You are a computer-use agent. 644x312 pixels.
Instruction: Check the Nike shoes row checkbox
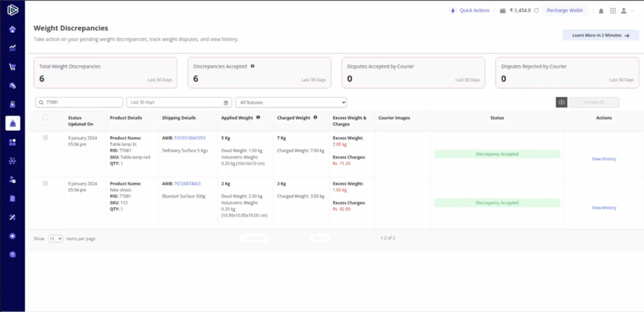pos(45,184)
